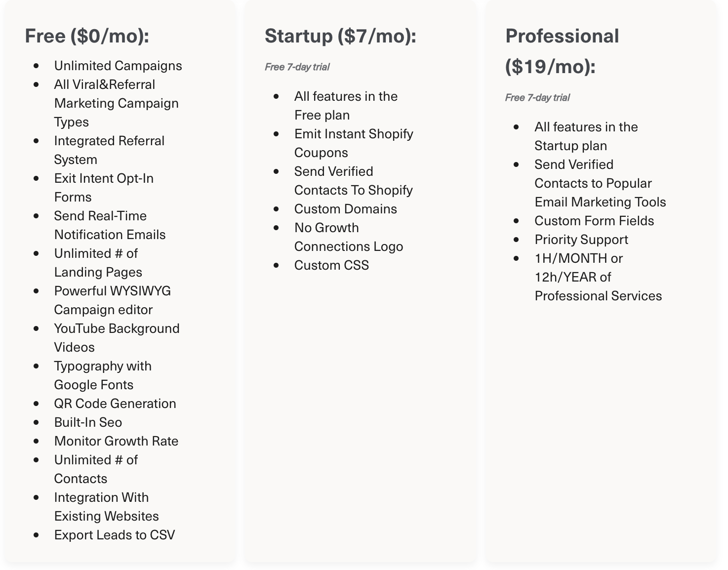This screenshot has height=570, width=728.
Task: Click Priority Support in Professional plan
Action: click(581, 240)
